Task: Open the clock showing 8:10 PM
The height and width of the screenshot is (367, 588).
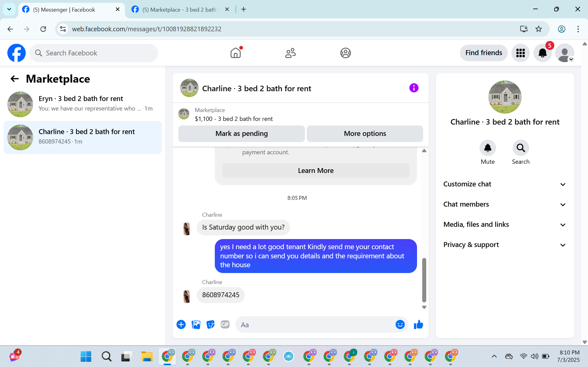Action: pos(569,356)
